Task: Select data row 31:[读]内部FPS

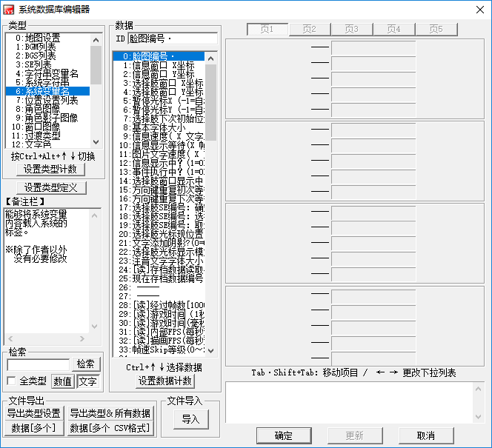Action: 159,332
